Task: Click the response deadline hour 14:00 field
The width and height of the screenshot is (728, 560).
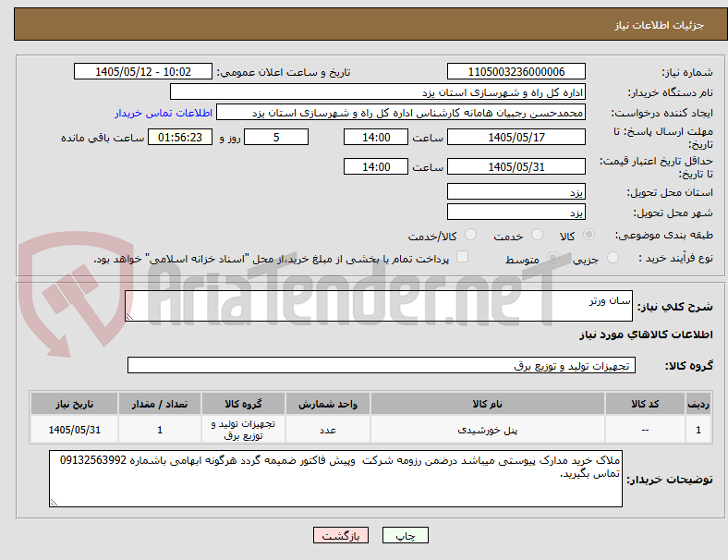Action: [x=376, y=137]
